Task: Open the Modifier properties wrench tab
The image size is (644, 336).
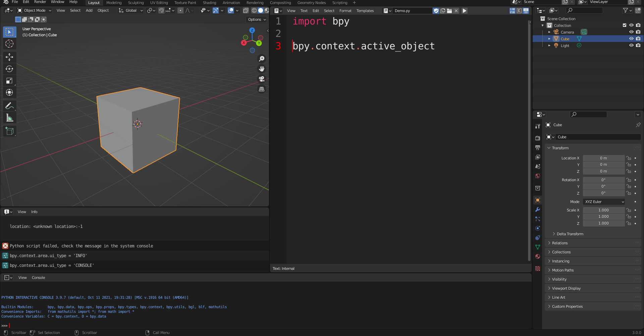Action: (x=538, y=209)
